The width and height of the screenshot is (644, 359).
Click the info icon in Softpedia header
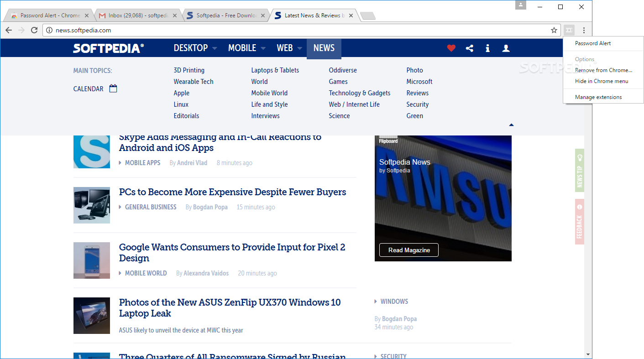[x=488, y=48]
